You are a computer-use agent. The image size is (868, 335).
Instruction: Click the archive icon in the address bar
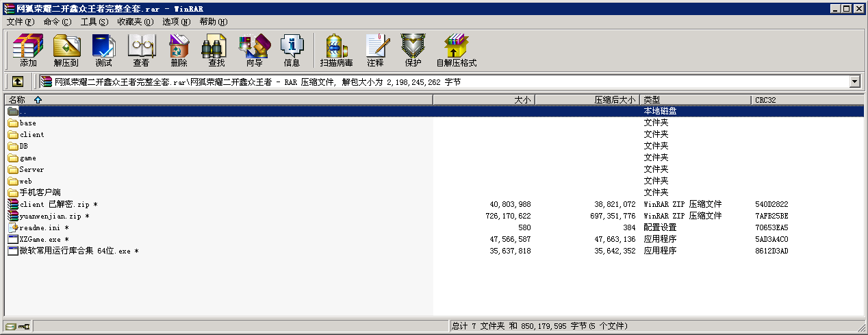coord(47,82)
